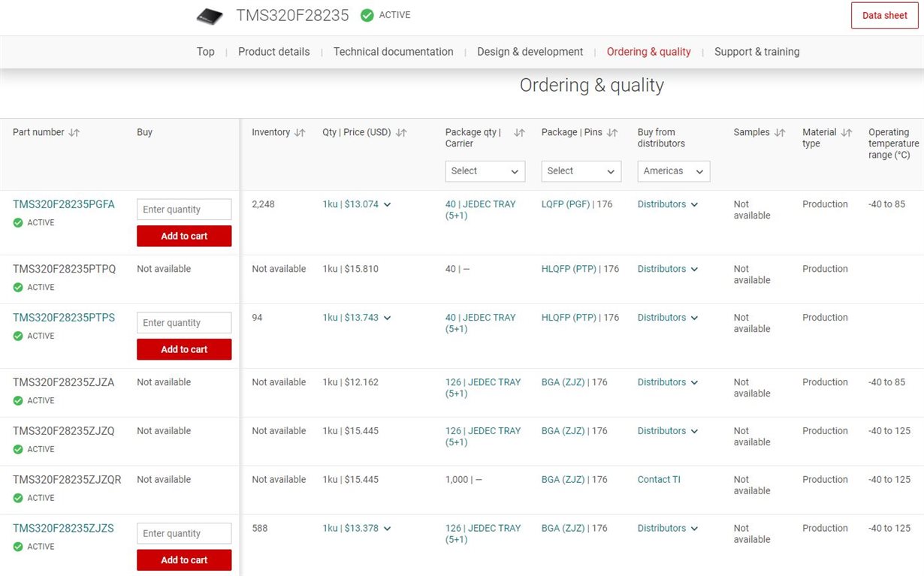This screenshot has width=924, height=576.
Task: Open BGA (ZJZ) link in TMS320F28235ZJZA row
Action: 563,382
